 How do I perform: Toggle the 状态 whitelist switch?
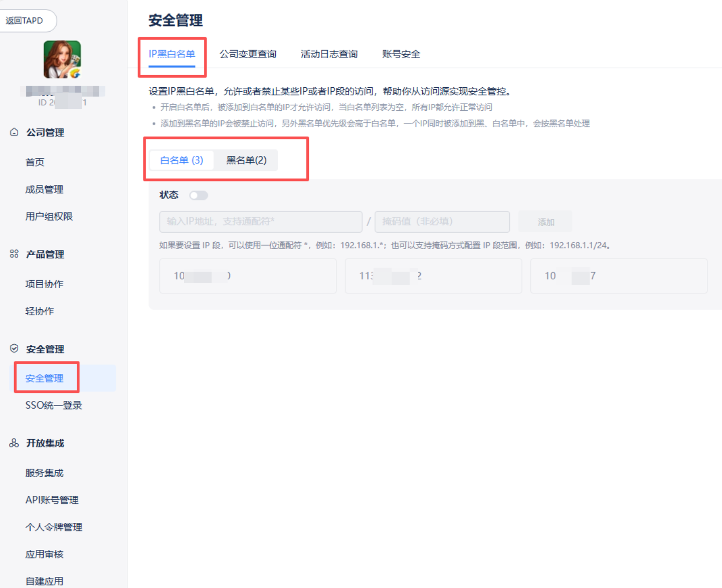199,195
